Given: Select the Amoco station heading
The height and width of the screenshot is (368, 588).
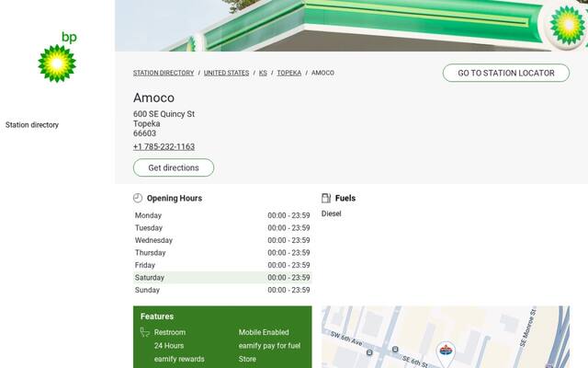Looking at the screenshot, I should pos(153,98).
